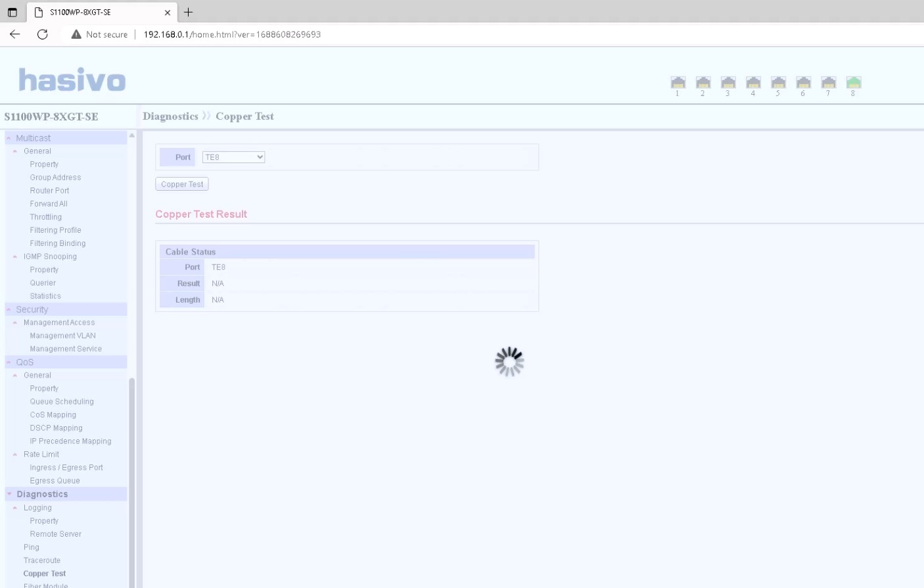The image size is (924, 588).
Task: Open the Port dropdown showing TE8
Action: (233, 157)
